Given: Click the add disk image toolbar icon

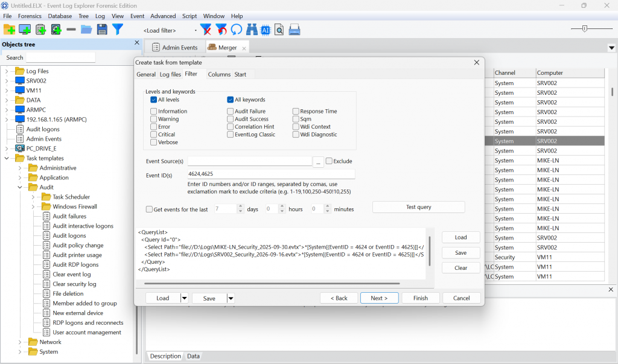Looking at the screenshot, I should tap(56, 30).
